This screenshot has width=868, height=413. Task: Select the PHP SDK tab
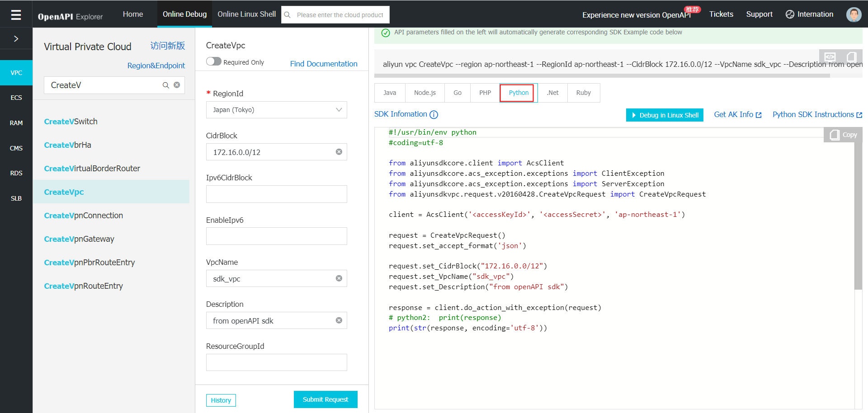(485, 93)
